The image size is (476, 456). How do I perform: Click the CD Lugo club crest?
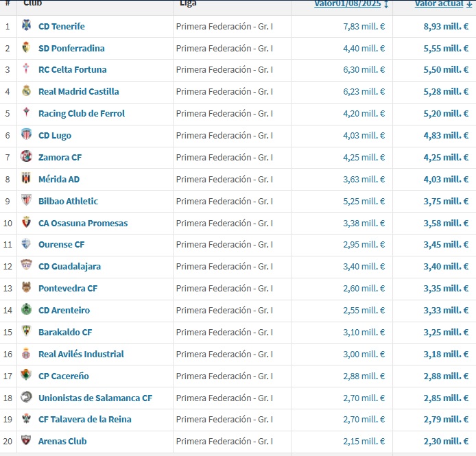(x=26, y=135)
